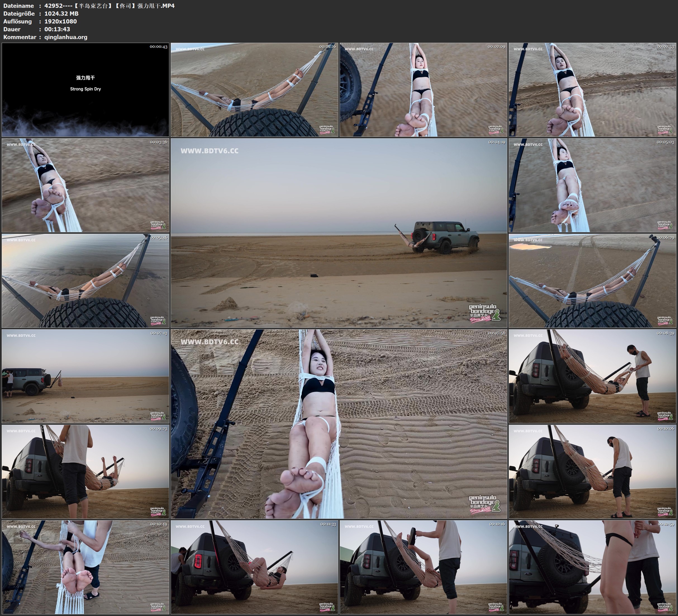Screen dimensions: 678x616
Task: Click the qinglanhua.org comment text
Action: coord(66,37)
